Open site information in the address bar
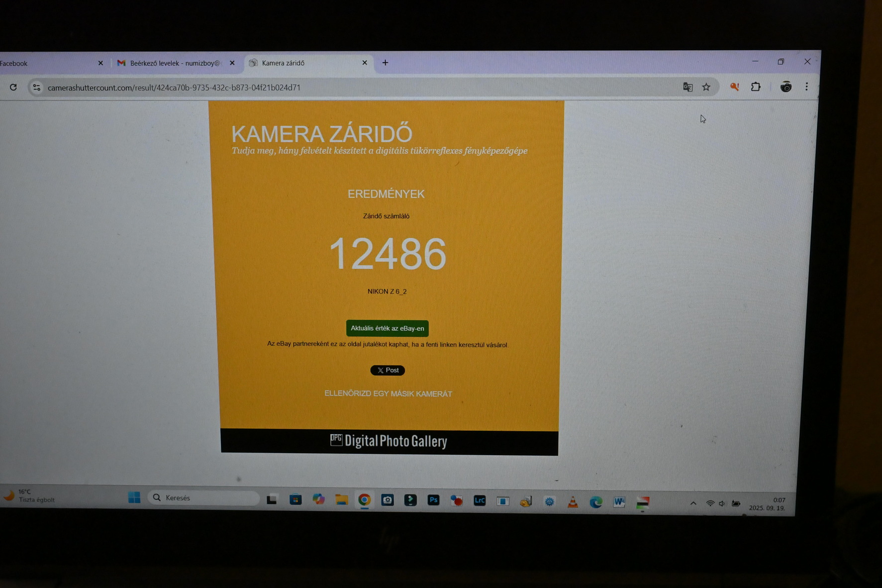The image size is (882, 588). coord(36,87)
